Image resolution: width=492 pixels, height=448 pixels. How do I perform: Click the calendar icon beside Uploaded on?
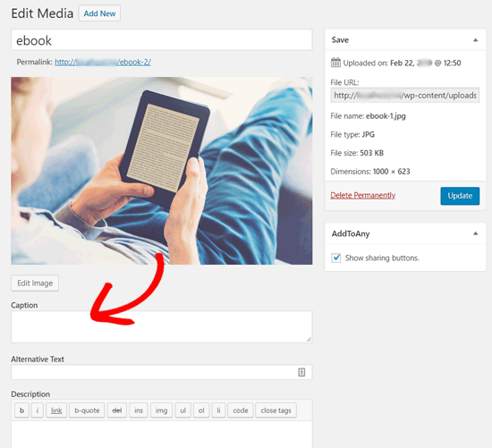tap(335, 63)
